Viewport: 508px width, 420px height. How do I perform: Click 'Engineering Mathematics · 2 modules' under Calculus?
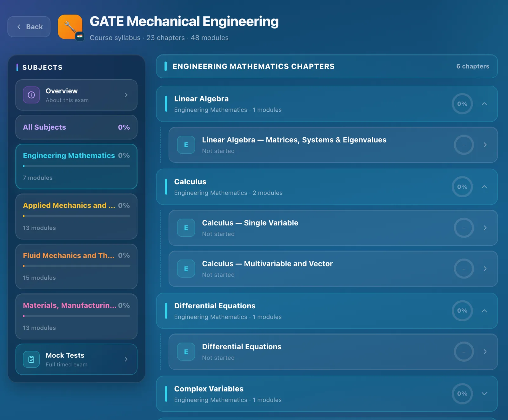228,193
